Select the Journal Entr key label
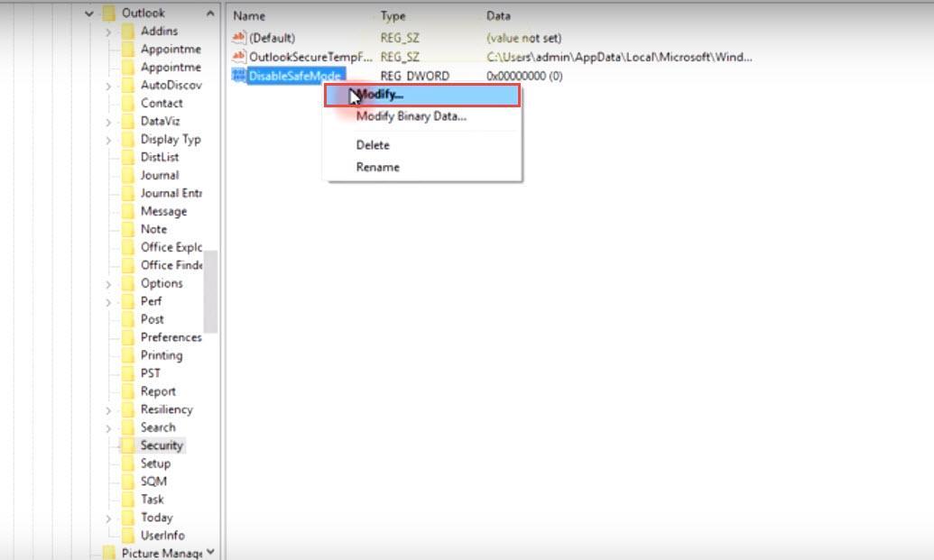Screen dimensions: 934x560 pos(171,193)
